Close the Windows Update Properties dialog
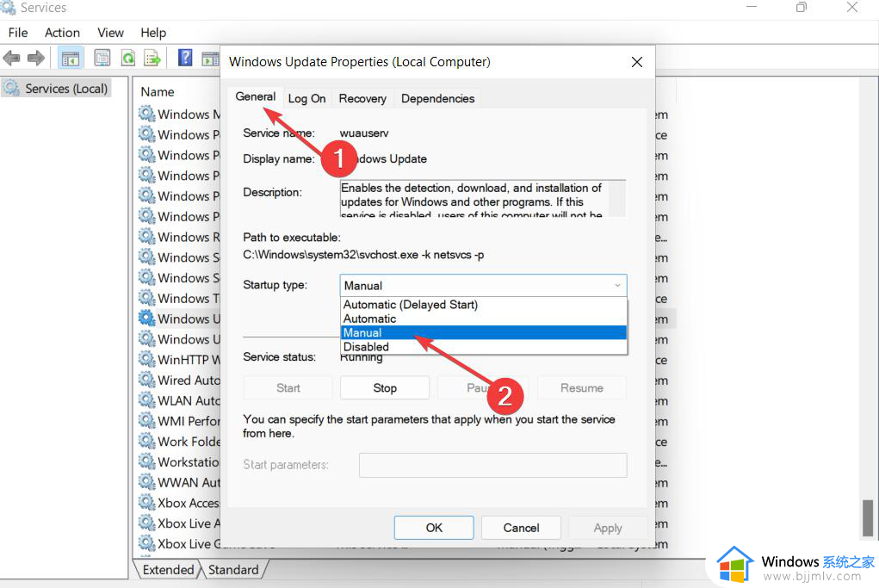Viewport: 879px width, 588px height. (x=637, y=62)
